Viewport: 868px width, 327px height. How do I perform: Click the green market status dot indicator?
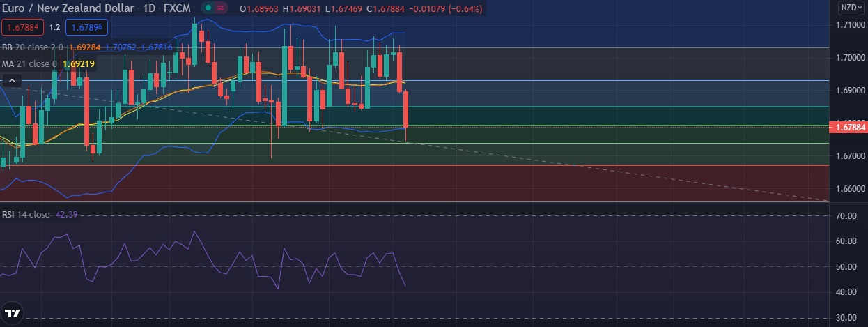pos(208,8)
